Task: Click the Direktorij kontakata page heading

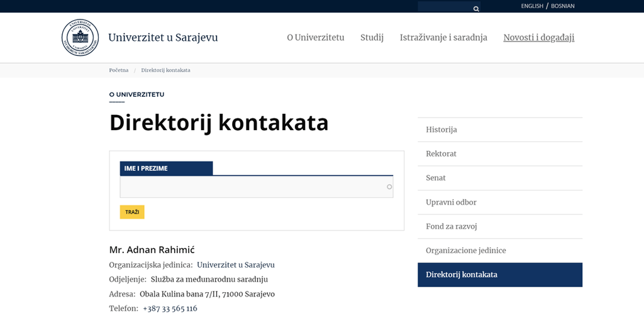Action: coord(219,123)
